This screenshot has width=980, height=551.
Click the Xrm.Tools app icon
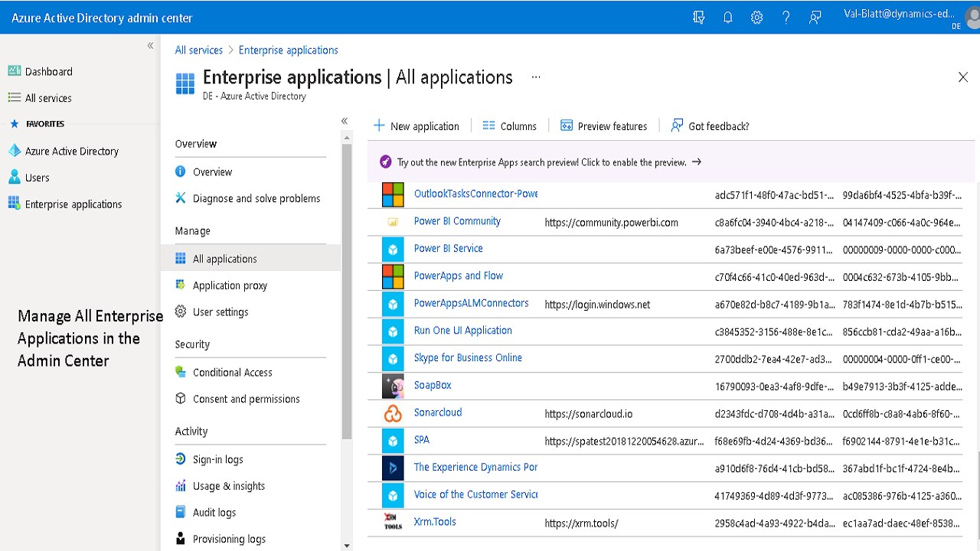click(x=393, y=523)
